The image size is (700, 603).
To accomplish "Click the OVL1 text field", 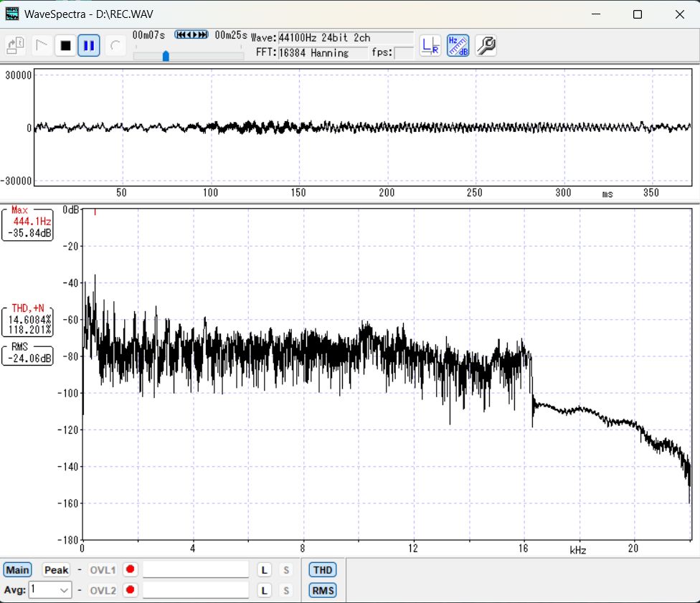I will 196,570.
